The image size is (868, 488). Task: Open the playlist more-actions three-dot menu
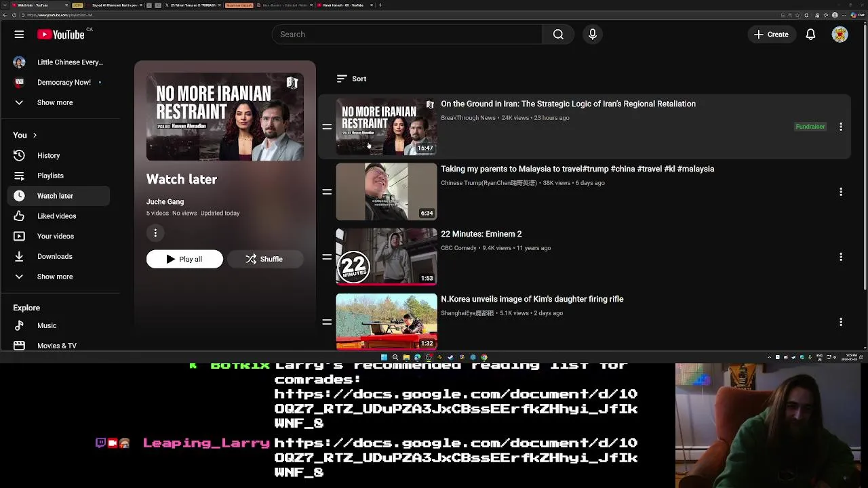[x=155, y=233]
